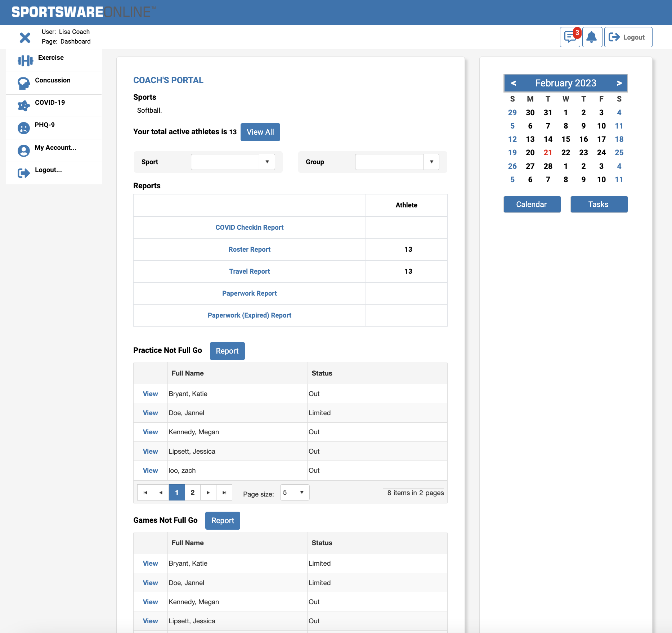Click the PHQ-9 sad face icon
672x633 pixels.
coord(24,128)
